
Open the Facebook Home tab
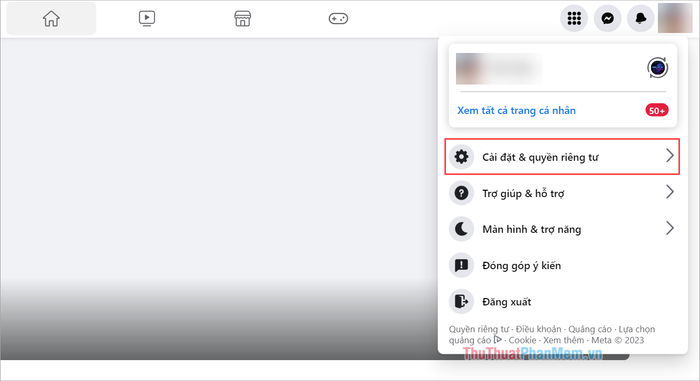pos(51,18)
